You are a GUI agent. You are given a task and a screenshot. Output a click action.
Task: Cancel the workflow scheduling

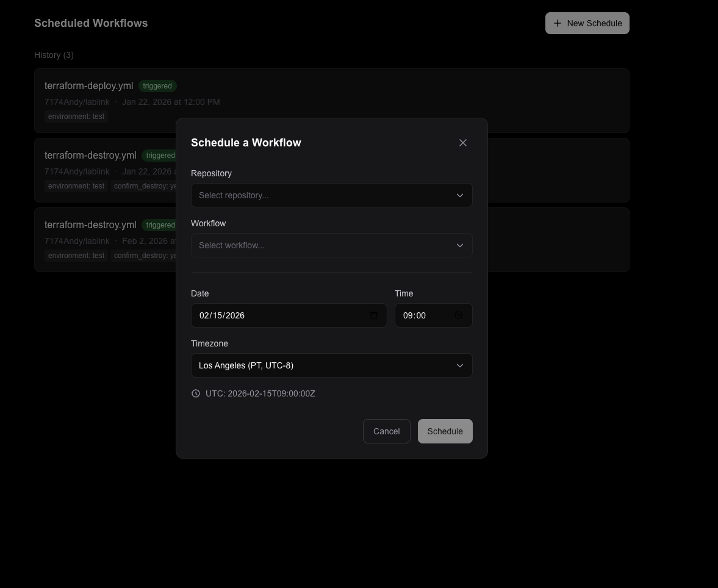(x=386, y=431)
